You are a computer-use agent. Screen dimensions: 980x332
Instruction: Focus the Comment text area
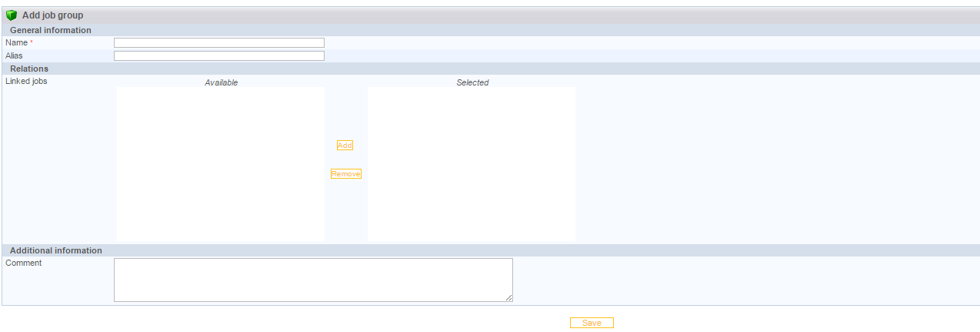(x=313, y=280)
